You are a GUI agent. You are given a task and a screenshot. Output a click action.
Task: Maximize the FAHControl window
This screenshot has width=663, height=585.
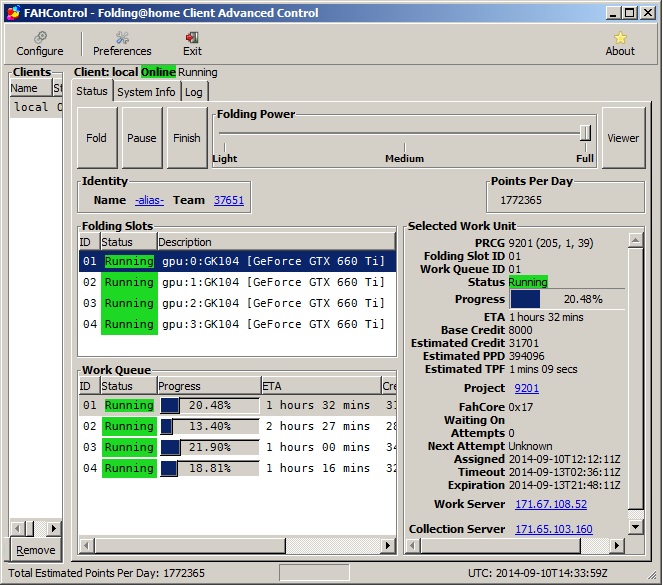(x=630, y=13)
